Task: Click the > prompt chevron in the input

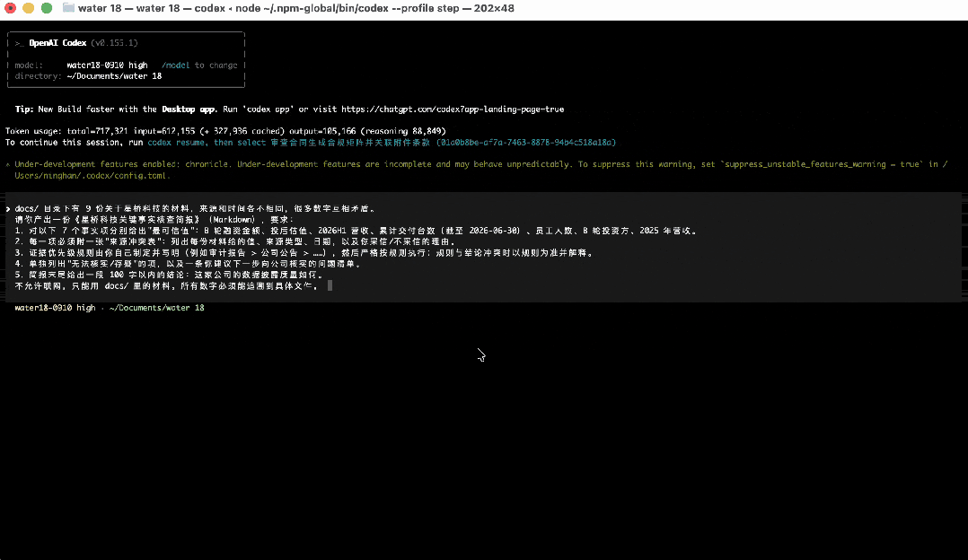Action: pos(8,209)
